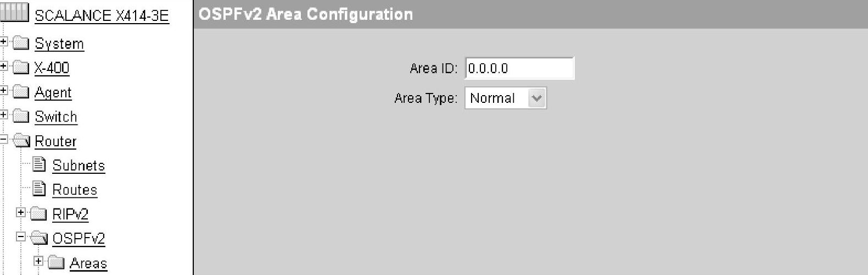This screenshot has height=275, width=868.
Task: Expand the Areas tree node
Action: tap(38, 261)
